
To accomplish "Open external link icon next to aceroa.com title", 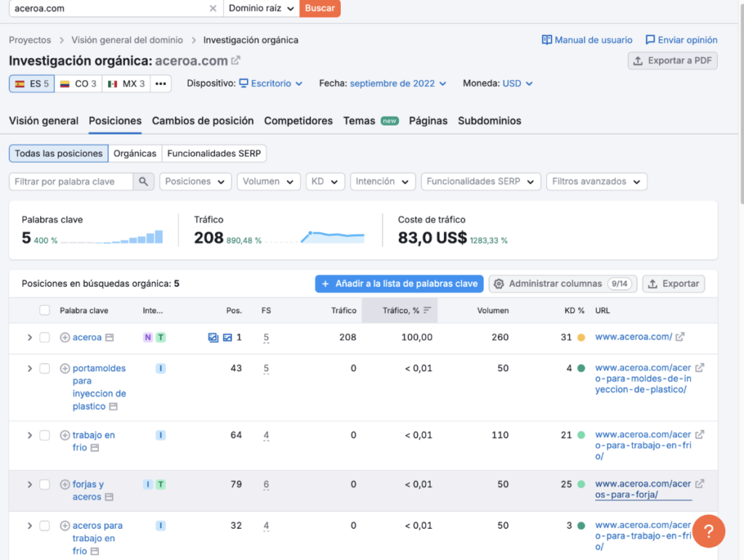I will pyautogui.click(x=236, y=61).
